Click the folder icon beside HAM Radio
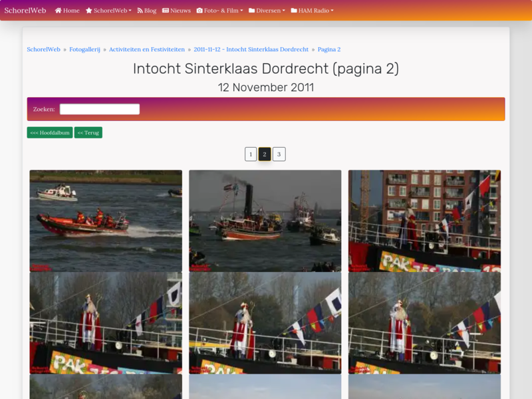Image resolution: width=532 pixels, height=399 pixels. (x=294, y=11)
